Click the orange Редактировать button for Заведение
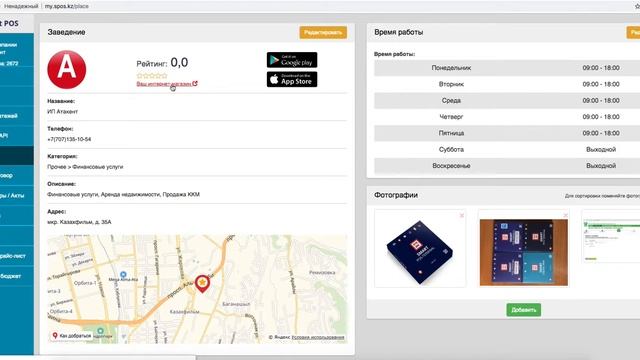This screenshot has width=640, height=360. (x=323, y=33)
